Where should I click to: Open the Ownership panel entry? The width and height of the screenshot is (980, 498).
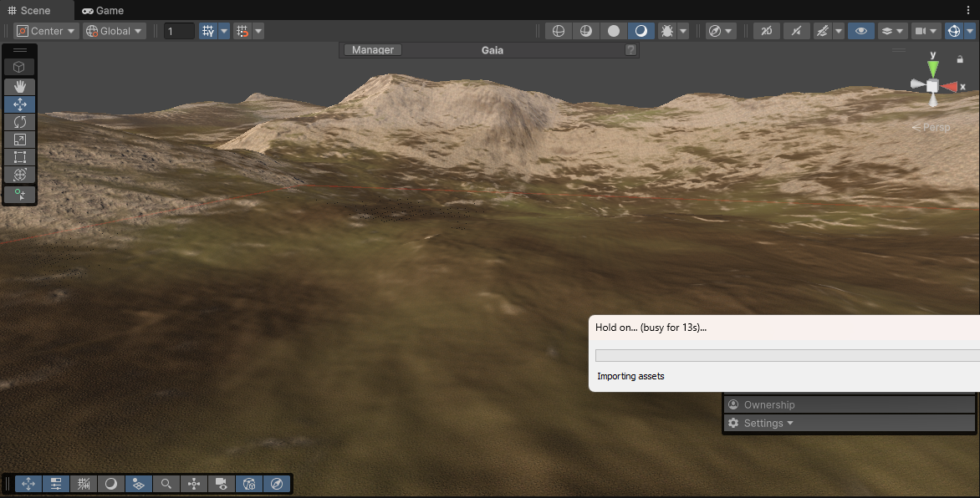coord(769,404)
